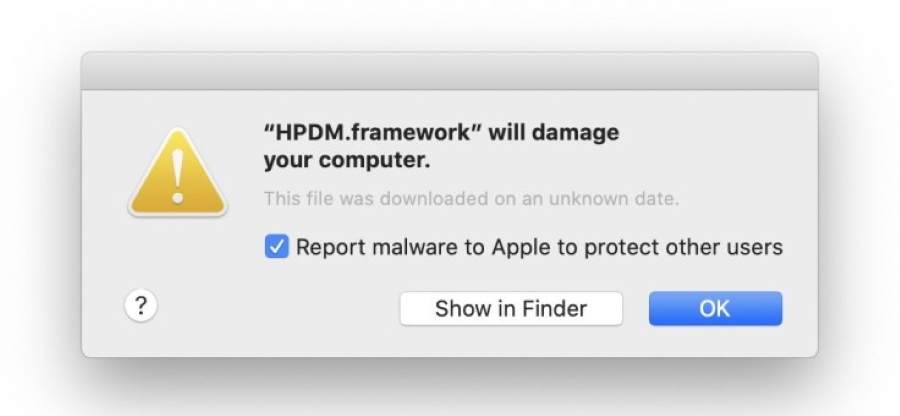Click the word "malware" in the checkbox label
The image size is (900, 416).
(x=407, y=246)
